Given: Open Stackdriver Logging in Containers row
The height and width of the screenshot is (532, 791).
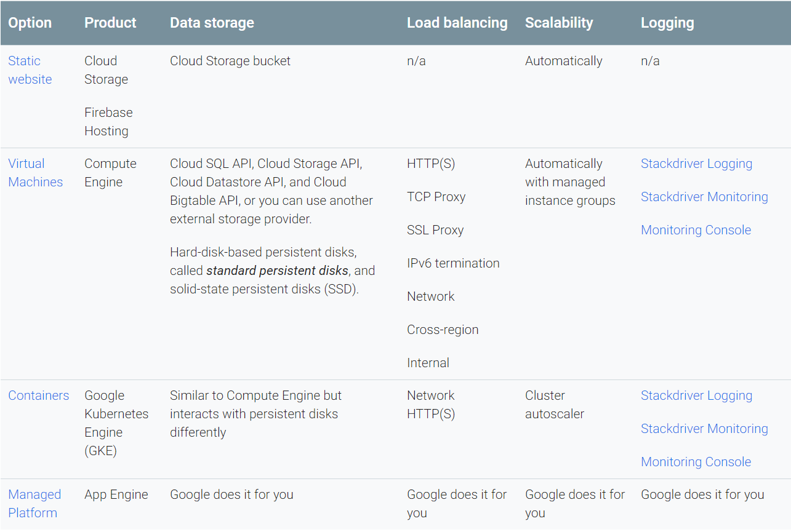Looking at the screenshot, I should pyautogui.click(x=696, y=395).
